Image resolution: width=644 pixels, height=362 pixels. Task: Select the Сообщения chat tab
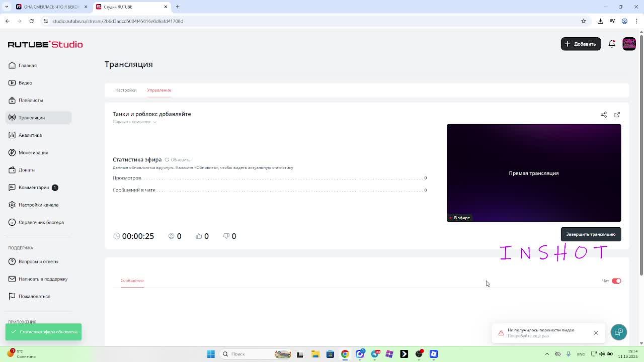tap(132, 281)
